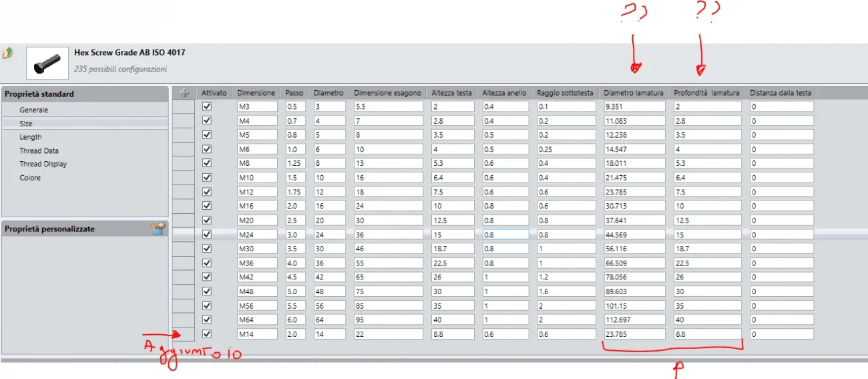Open the Thread Display section
Screen dimensions: 868x379
(x=43, y=164)
